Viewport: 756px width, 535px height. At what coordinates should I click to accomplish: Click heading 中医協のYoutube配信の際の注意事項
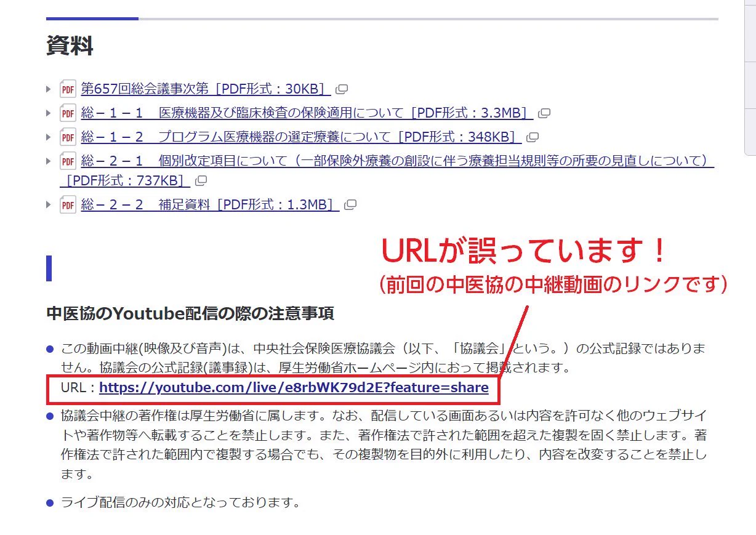click(190, 313)
